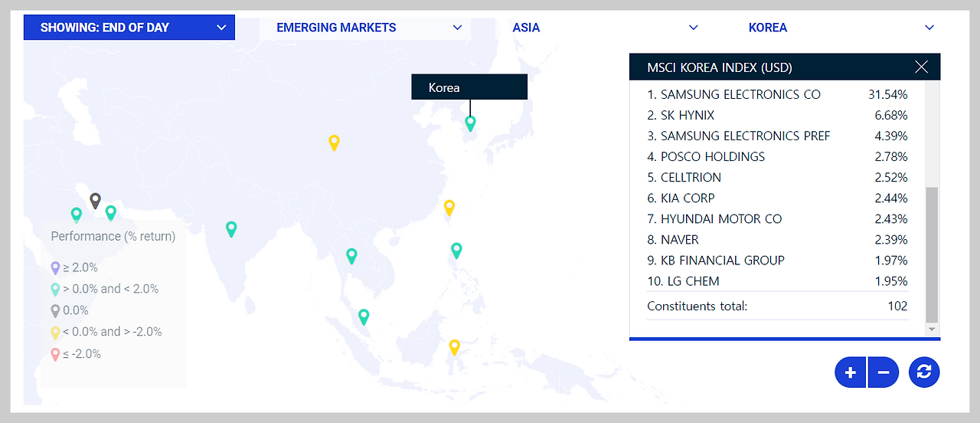The image size is (980, 423).
Task: Select the Thailand green map pin
Action: click(x=351, y=256)
